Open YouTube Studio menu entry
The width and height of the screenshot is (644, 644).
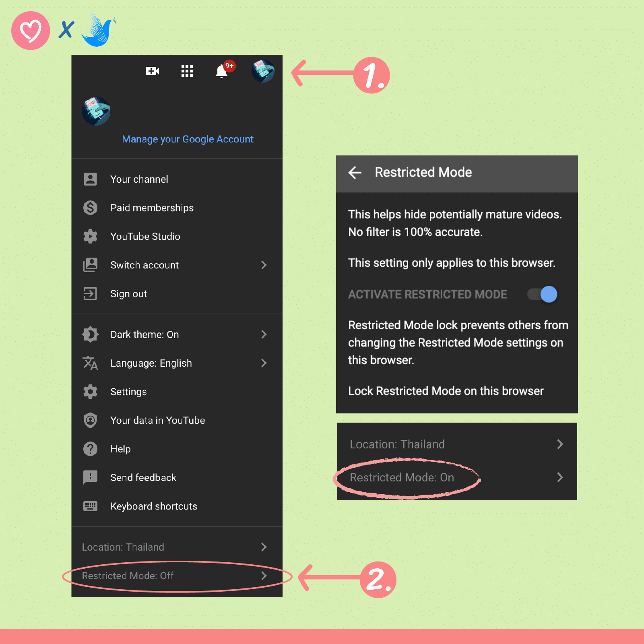[177, 236]
